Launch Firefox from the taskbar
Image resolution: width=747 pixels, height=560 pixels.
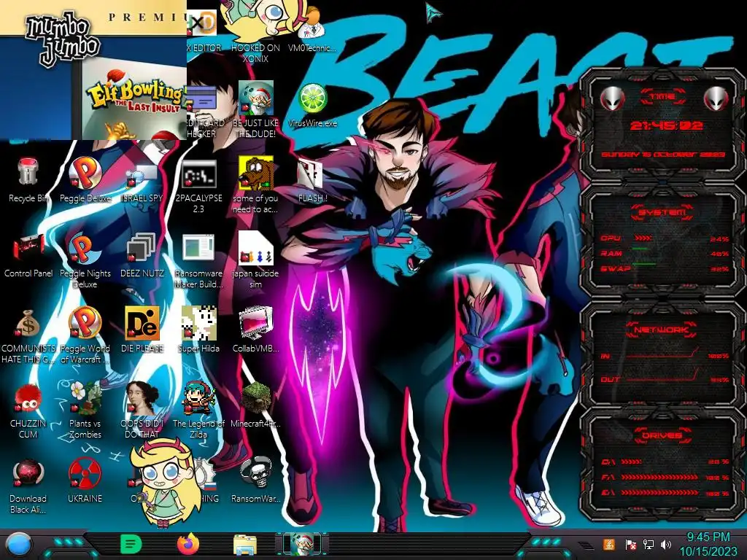(188, 544)
